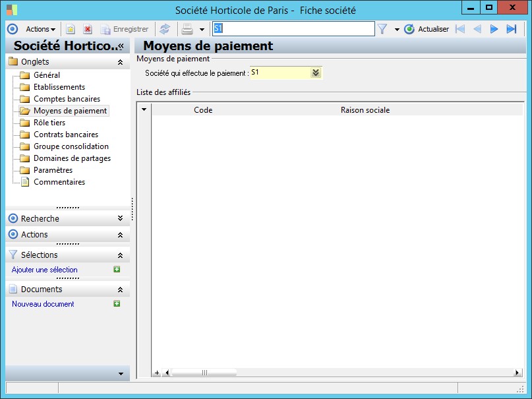This screenshot has height=399, width=532.
Task: Click the Documents panel header icon
Action: 13,289
